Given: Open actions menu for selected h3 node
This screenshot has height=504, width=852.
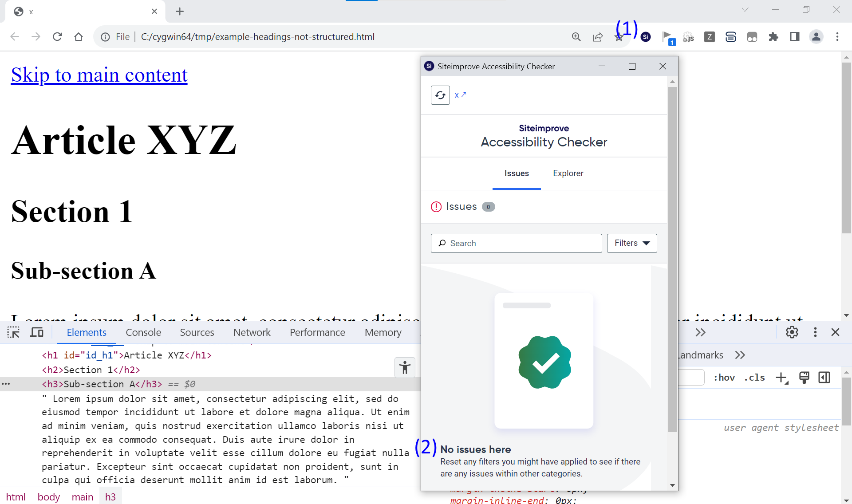Looking at the screenshot, I should tap(6, 384).
